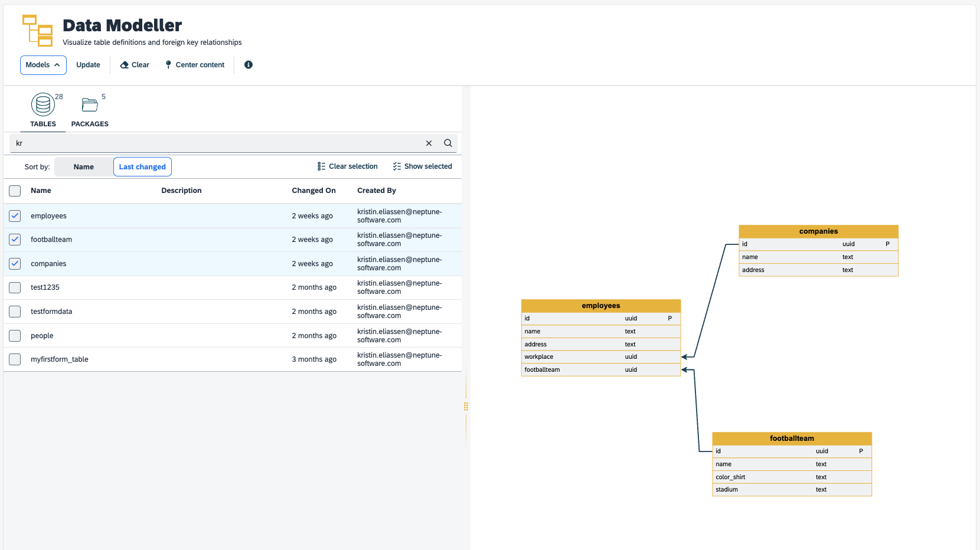Click the employees table header in diagram
This screenshot has height=550, width=980.
(601, 306)
